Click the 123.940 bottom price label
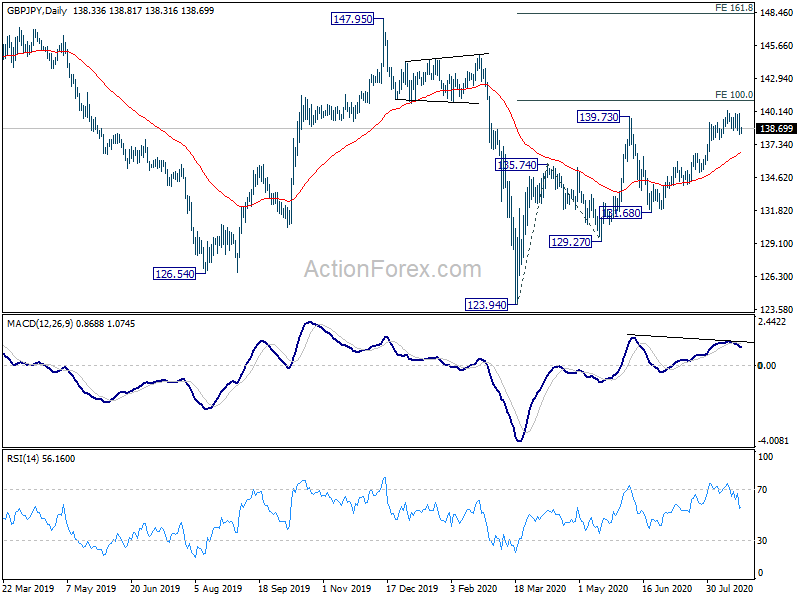 487,305
